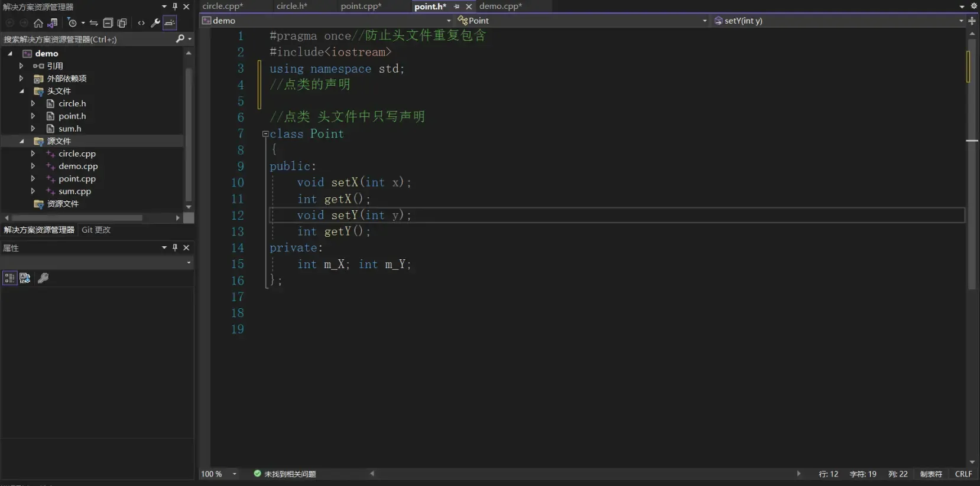This screenshot has width=980, height=486.
Task: Open properties via the wrench icon
Action: click(155, 23)
